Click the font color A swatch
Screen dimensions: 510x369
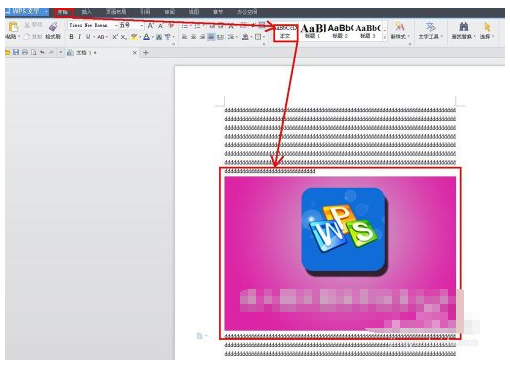tap(146, 37)
